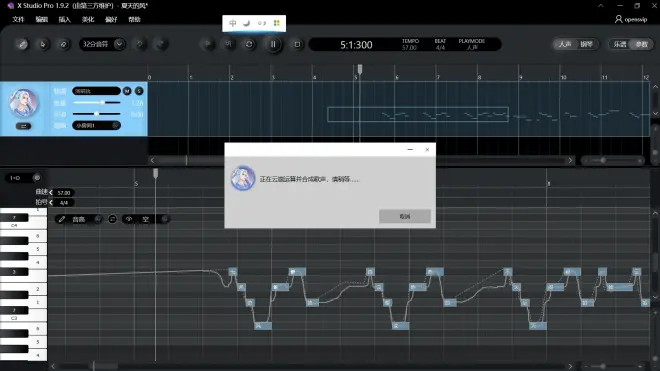The image size is (660, 371).
Task: Select the arrow pointer tool
Action: (43, 44)
